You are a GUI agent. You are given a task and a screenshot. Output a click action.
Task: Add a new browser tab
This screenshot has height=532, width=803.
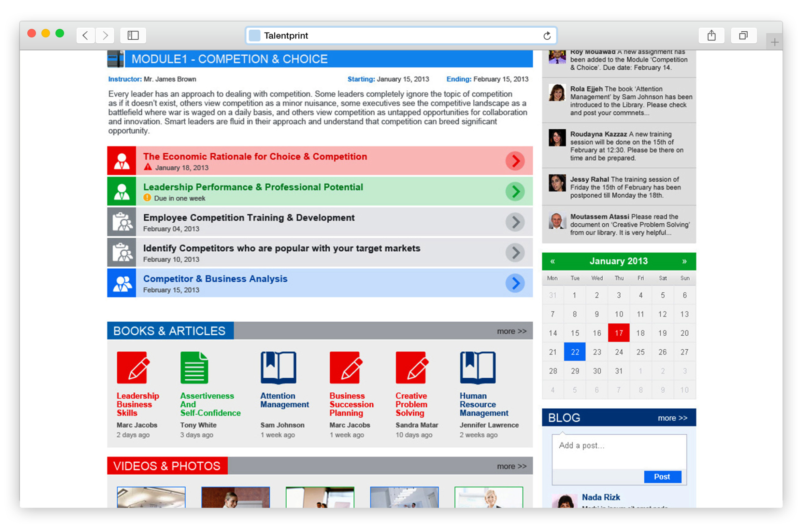(x=774, y=42)
